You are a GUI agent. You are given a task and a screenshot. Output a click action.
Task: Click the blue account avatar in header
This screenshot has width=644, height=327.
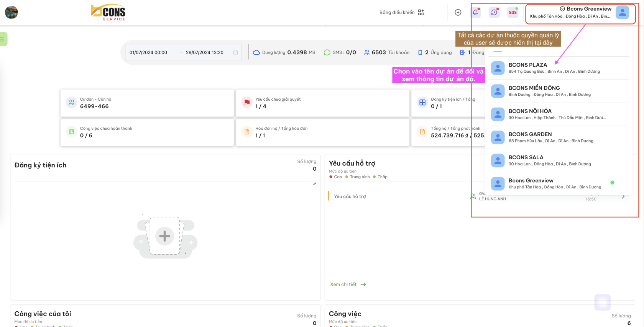(x=622, y=13)
